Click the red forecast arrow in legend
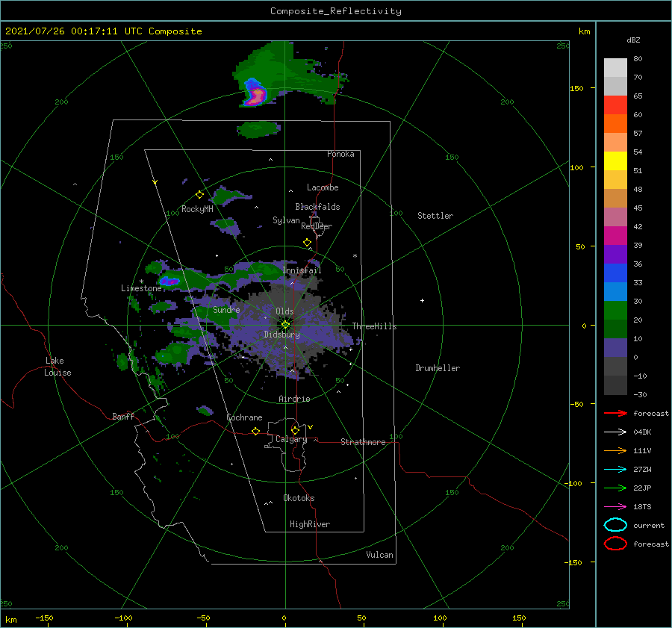Image resolution: width=672 pixels, height=628 pixels. click(x=615, y=413)
